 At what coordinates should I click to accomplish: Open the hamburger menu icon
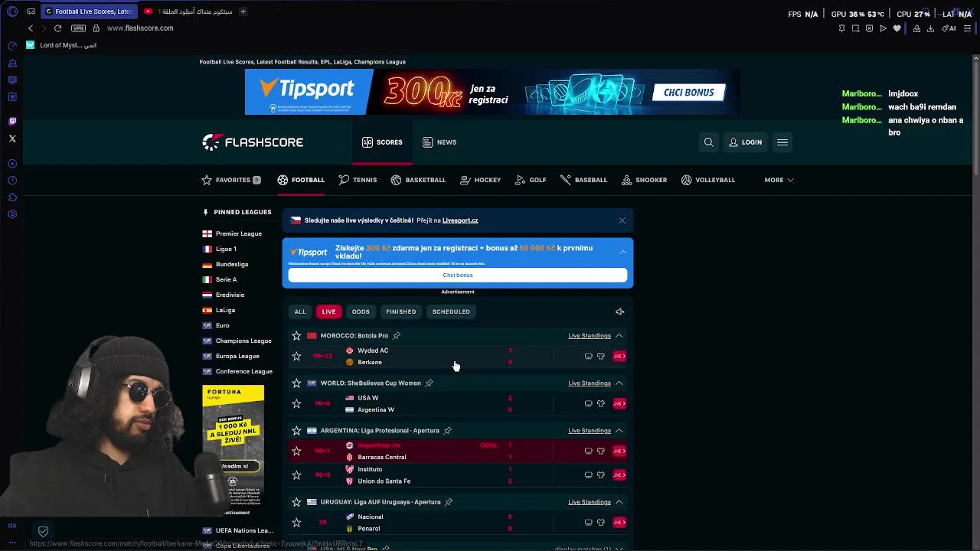pos(782,142)
